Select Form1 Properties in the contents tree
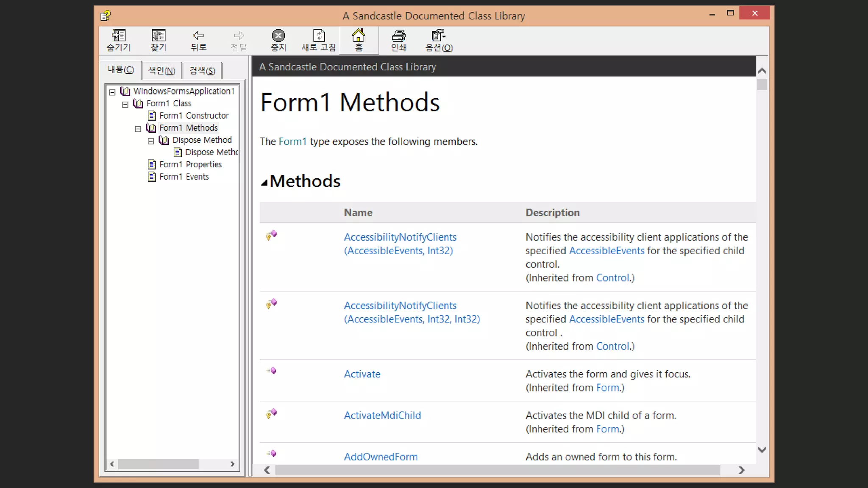868x488 pixels. [x=190, y=164]
